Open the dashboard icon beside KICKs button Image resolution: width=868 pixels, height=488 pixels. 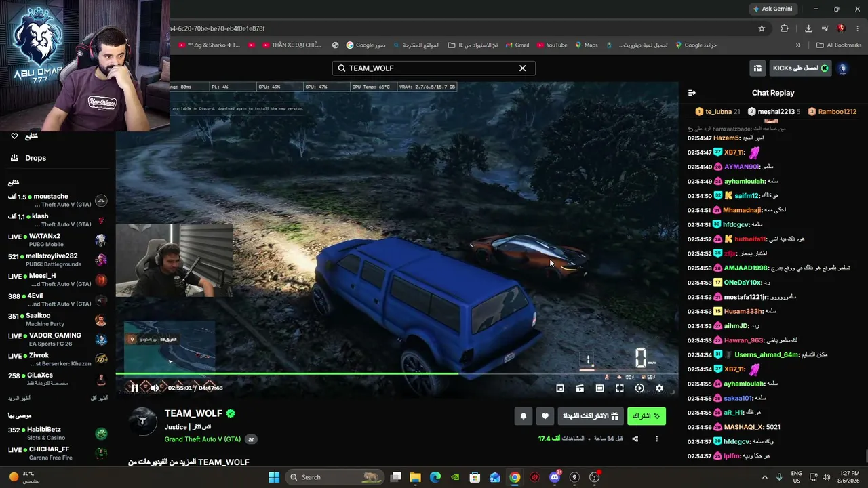click(x=757, y=68)
